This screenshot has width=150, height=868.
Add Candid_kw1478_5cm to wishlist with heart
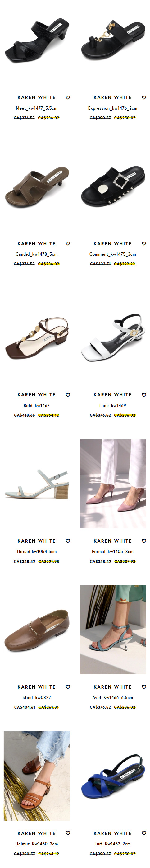coord(68,244)
